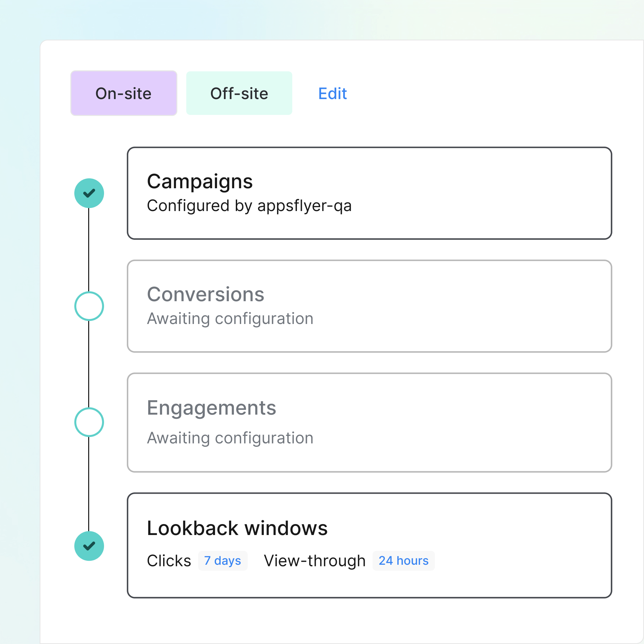
Task: Select the empty Conversions step circle
Action: tap(89, 306)
